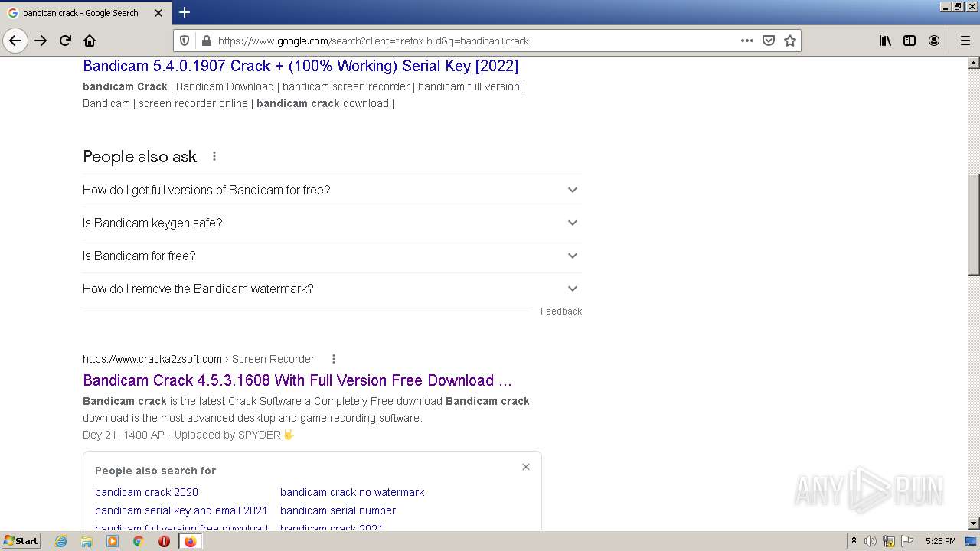The image size is (980, 551).
Task: Click the vertical scrollbar thumb
Action: (974, 224)
